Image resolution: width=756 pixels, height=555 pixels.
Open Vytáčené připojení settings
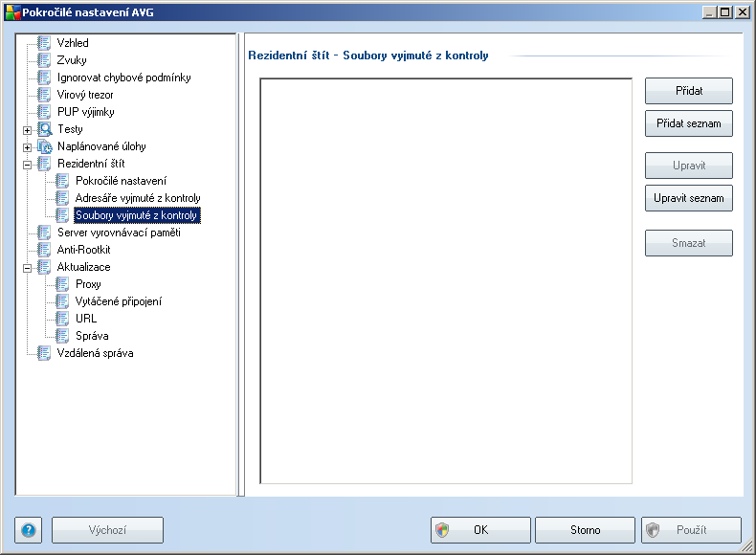pos(119,301)
